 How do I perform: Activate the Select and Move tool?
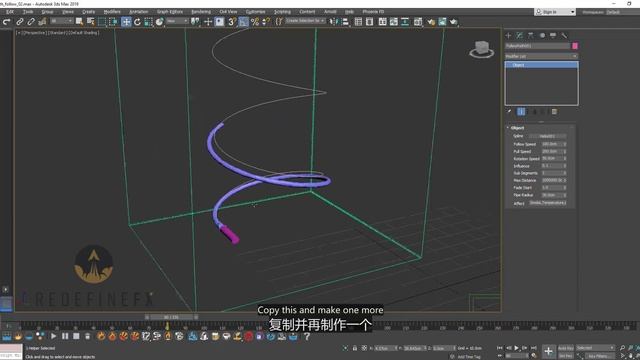(126, 22)
